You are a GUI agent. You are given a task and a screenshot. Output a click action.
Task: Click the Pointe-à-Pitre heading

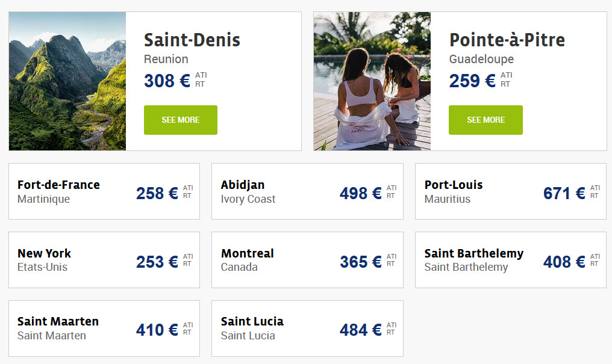coord(507,40)
